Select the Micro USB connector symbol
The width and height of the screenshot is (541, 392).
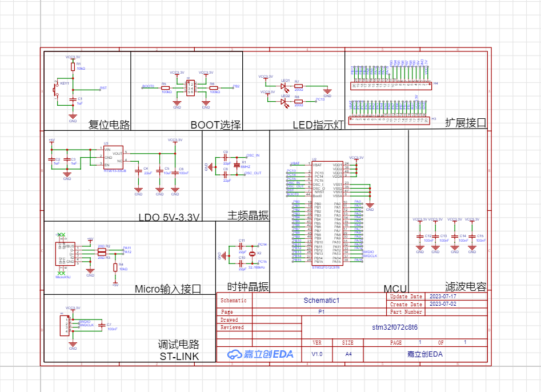click(x=61, y=254)
